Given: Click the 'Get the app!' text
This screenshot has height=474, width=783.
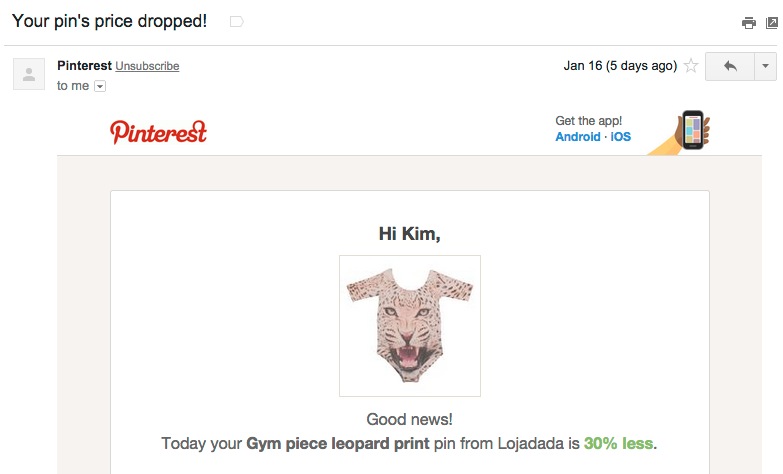Looking at the screenshot, I should click(589, 121).
